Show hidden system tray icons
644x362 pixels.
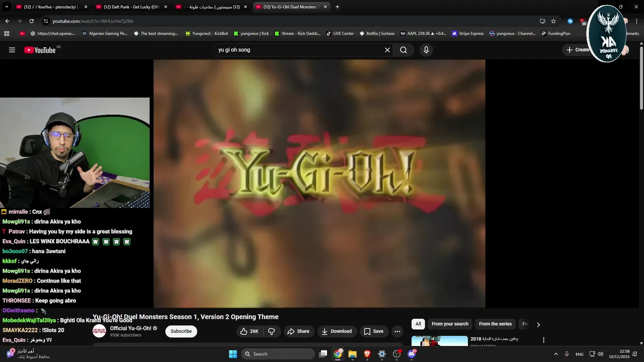[556, 354]
